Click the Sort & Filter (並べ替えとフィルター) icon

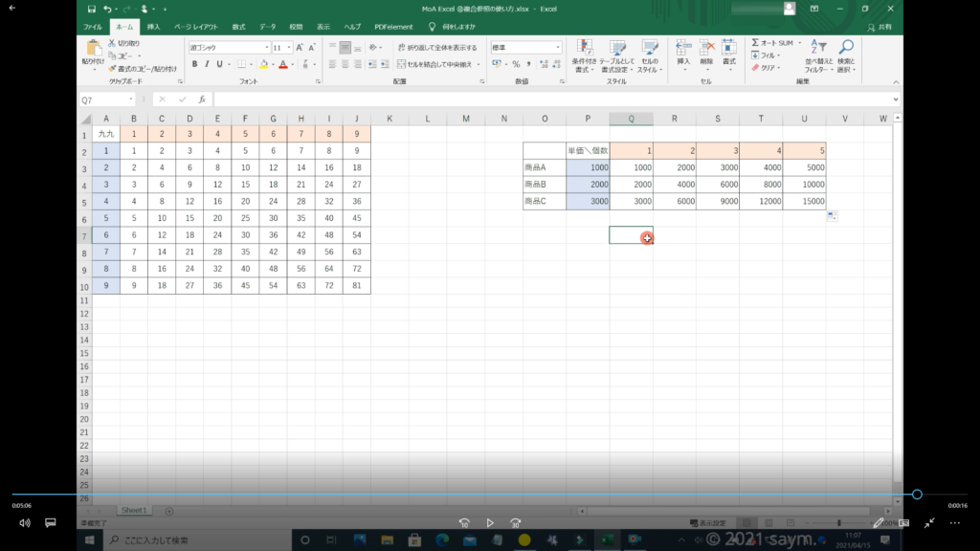[x=817, y=48]
